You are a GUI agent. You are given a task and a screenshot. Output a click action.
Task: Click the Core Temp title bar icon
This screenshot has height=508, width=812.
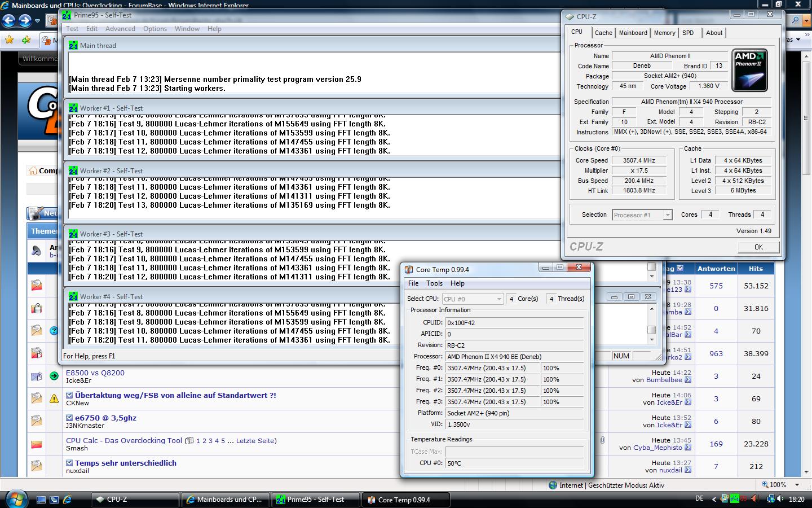click(409, 269)
